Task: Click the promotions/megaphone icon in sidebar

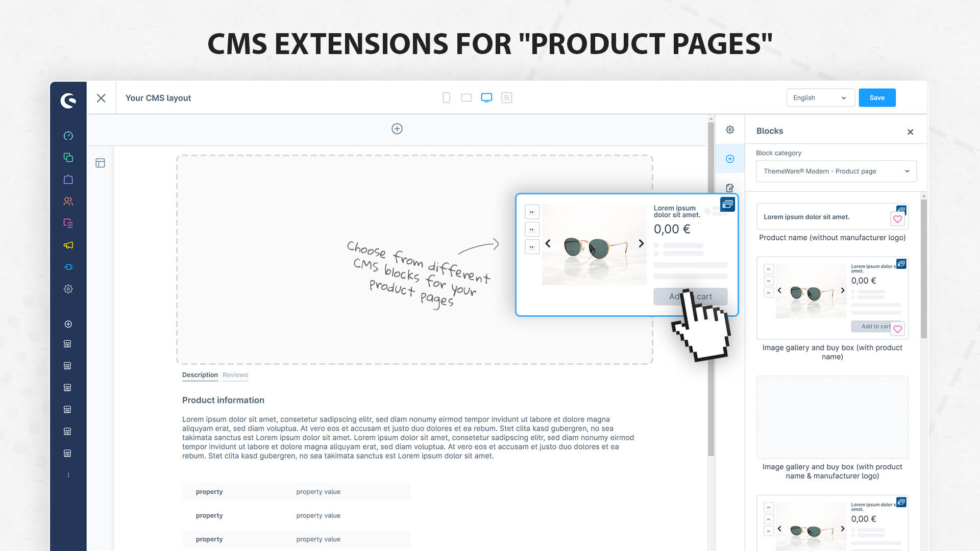Action: coord(67,244)
